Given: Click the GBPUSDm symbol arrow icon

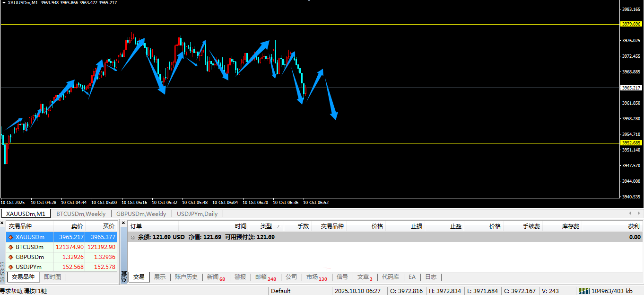Looking at the screenshot, I should (x=10, y=257).
